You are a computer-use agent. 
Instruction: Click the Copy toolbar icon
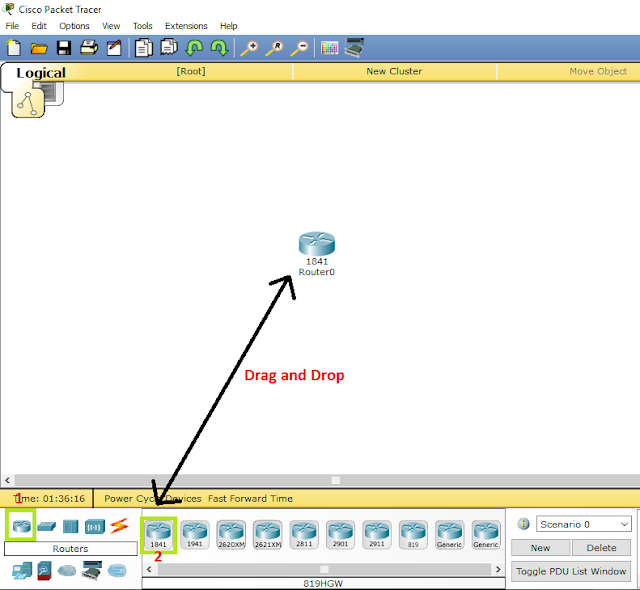point(144,48)
